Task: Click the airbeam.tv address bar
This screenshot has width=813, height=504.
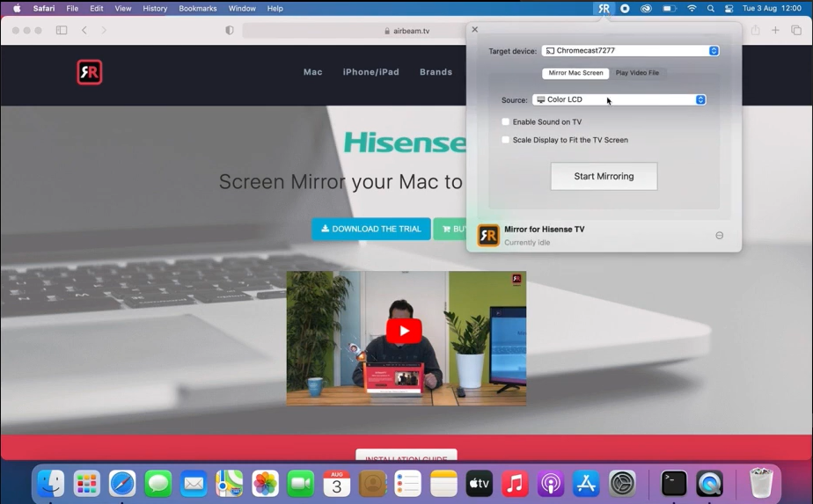Action: click(x=407, y=31)
